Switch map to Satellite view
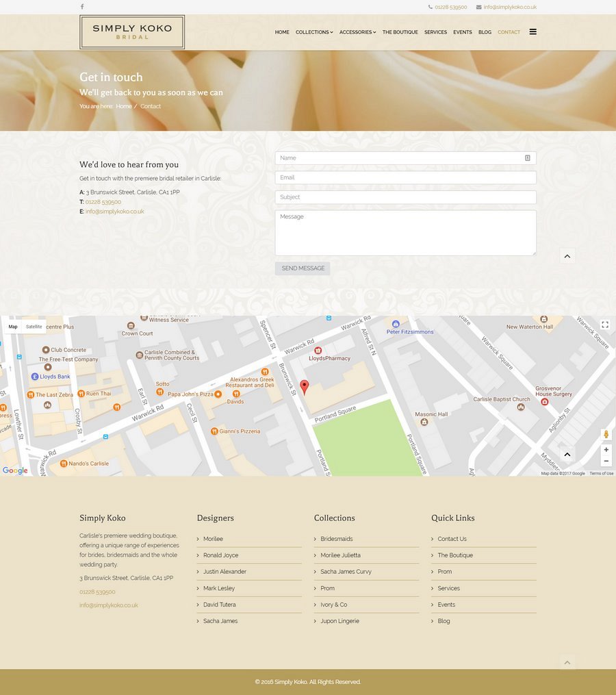 click(x=34, y=327)
